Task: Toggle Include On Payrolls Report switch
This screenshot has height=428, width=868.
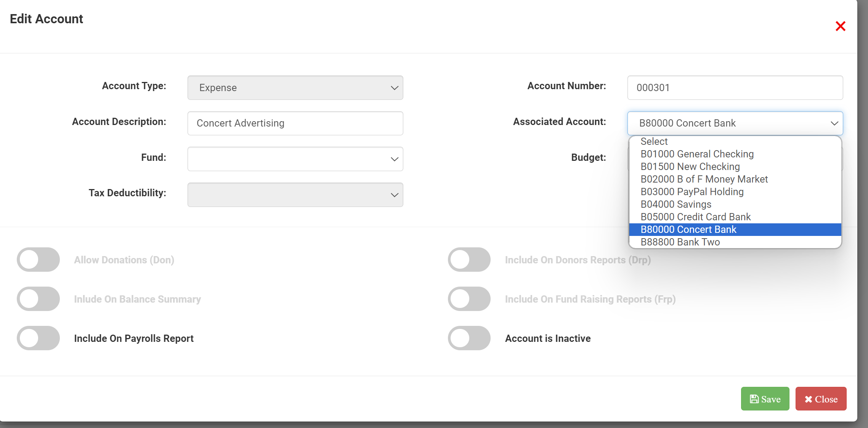Action: 38,338
